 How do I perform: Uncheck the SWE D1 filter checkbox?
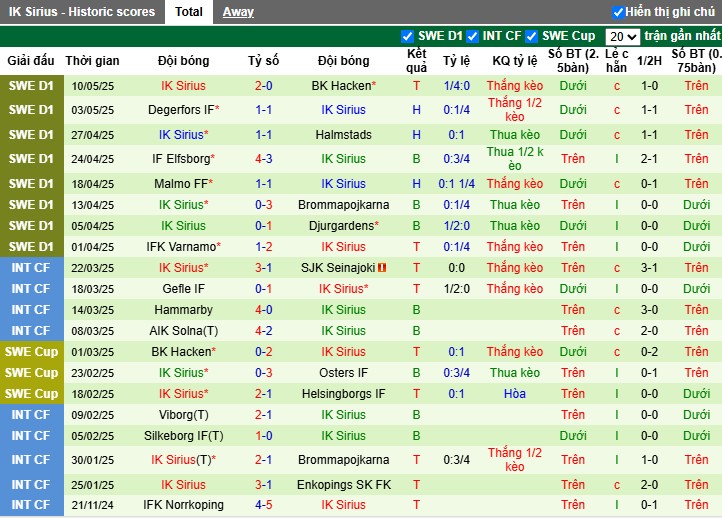407,36
